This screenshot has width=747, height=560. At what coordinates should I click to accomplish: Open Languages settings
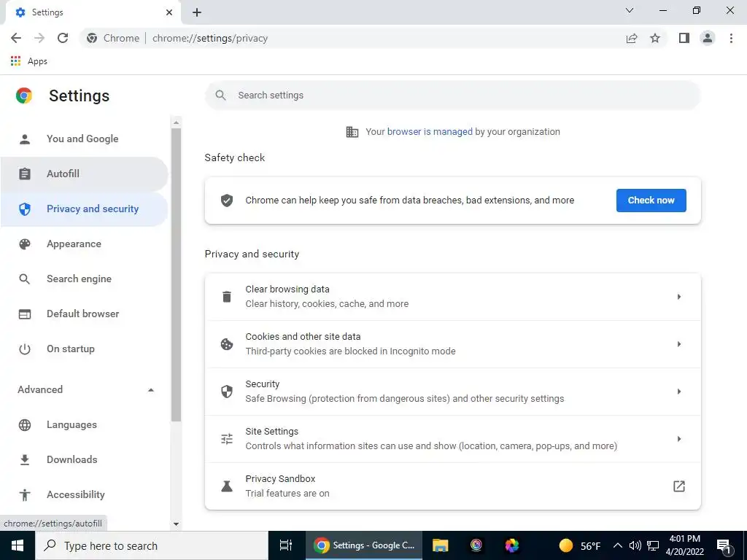[85, 425]
